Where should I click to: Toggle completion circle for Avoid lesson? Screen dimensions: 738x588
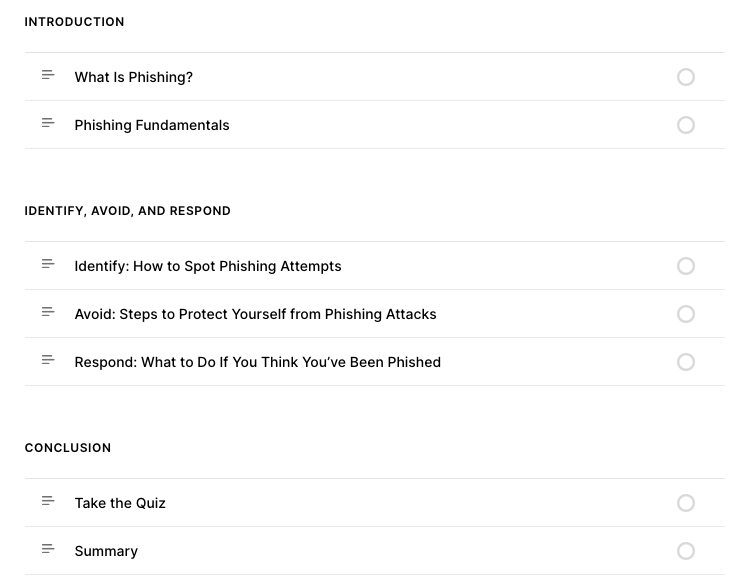point(686,314)
